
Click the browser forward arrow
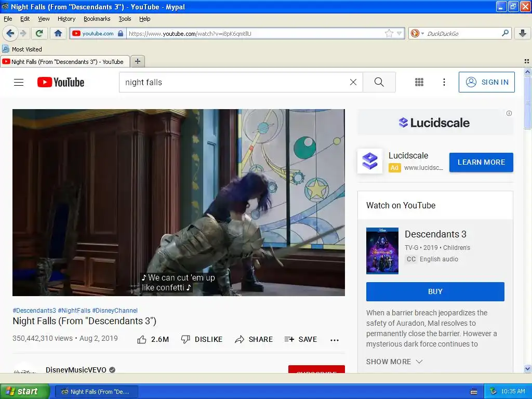[x=23, y=33]
